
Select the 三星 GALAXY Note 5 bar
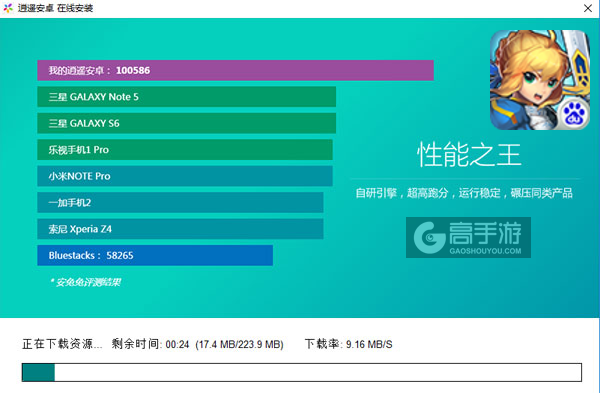click(186, 96)
